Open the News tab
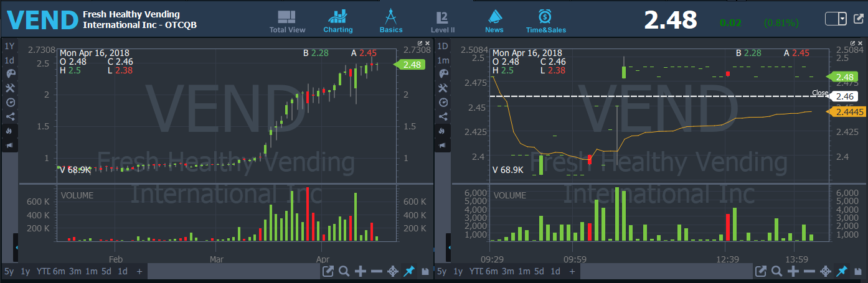This screenshot has width=868, height=283. pyautogui.click(x=494, y=21)
